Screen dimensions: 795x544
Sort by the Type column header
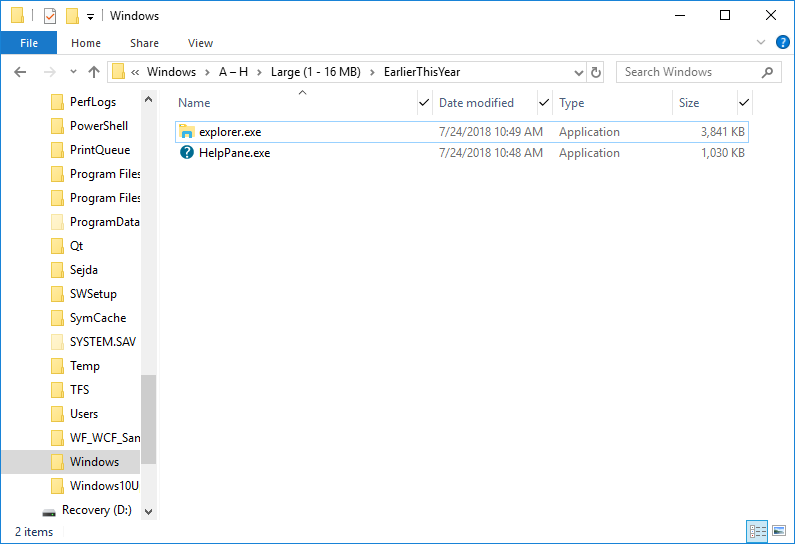pyautogui.click(x=571, y=103)
